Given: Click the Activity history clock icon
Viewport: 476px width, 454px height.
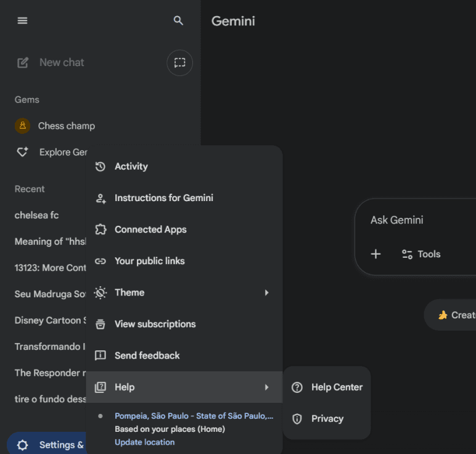Looking at the screenshot, I should tap(100, 167).
